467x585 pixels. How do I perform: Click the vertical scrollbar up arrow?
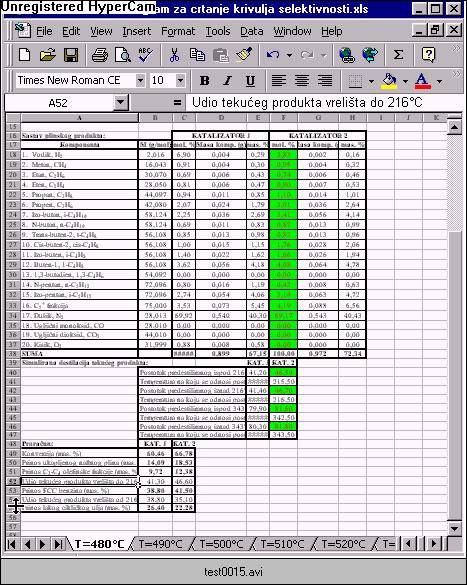454,127
